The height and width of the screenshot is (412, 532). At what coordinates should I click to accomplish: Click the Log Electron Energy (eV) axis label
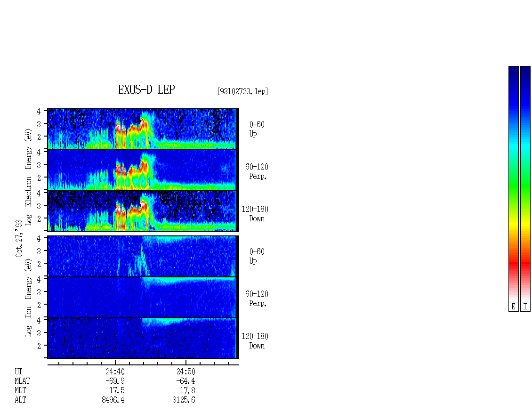point(28,177)
